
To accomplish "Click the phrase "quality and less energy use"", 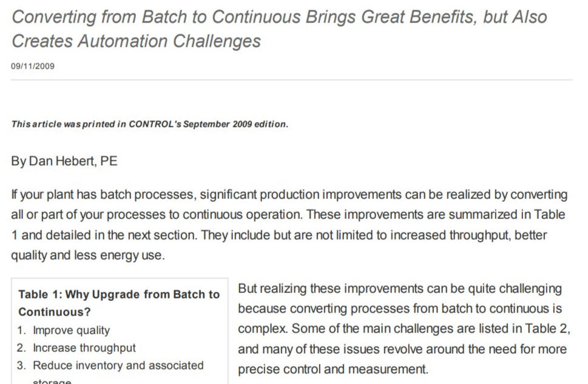I will [x=87, y=255].
